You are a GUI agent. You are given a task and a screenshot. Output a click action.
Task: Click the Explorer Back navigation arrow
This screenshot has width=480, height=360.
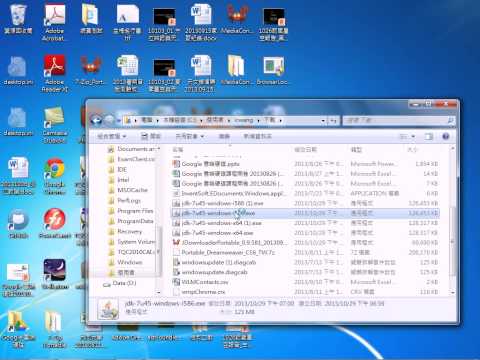tap(97, 120)
